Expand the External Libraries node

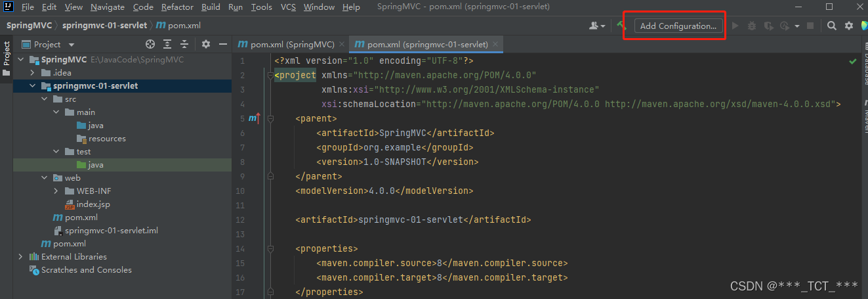tap(21, 257)
